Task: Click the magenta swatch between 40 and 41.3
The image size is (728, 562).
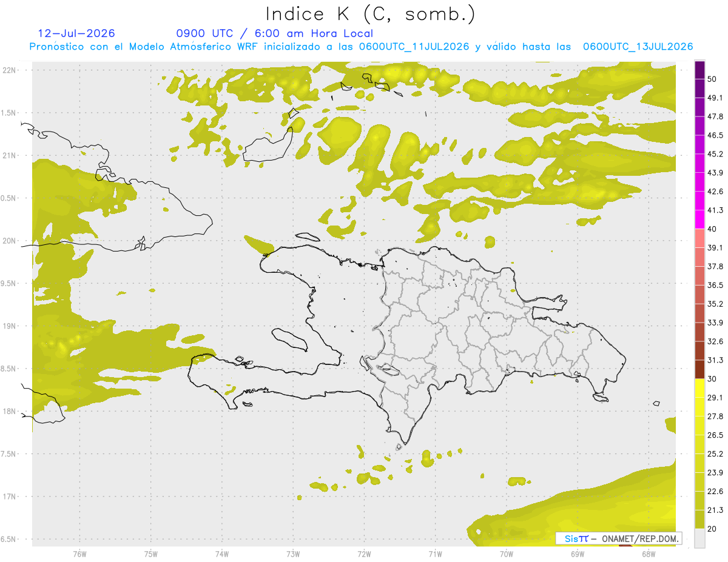Action: coord(699,219)
